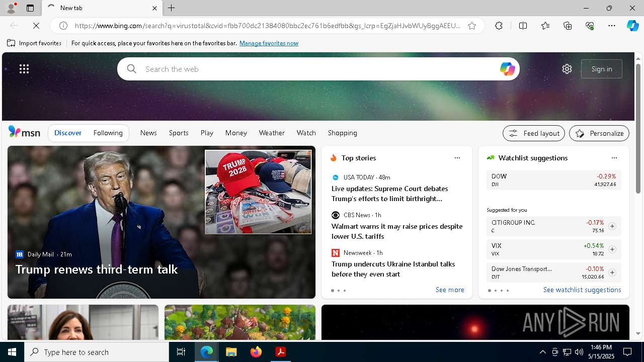Open Supreme Court birthright live updates story

tap(390, 194)
